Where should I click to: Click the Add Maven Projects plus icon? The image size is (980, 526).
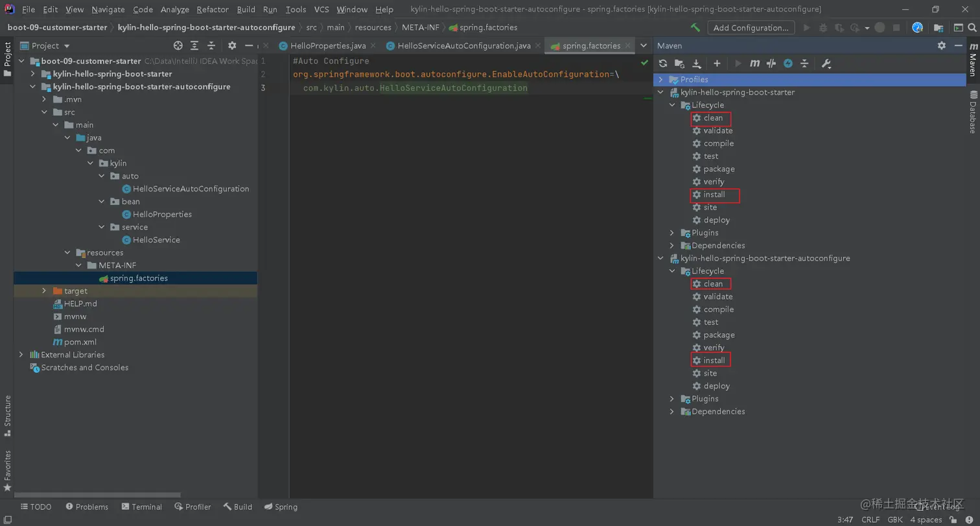pos(717,64)
